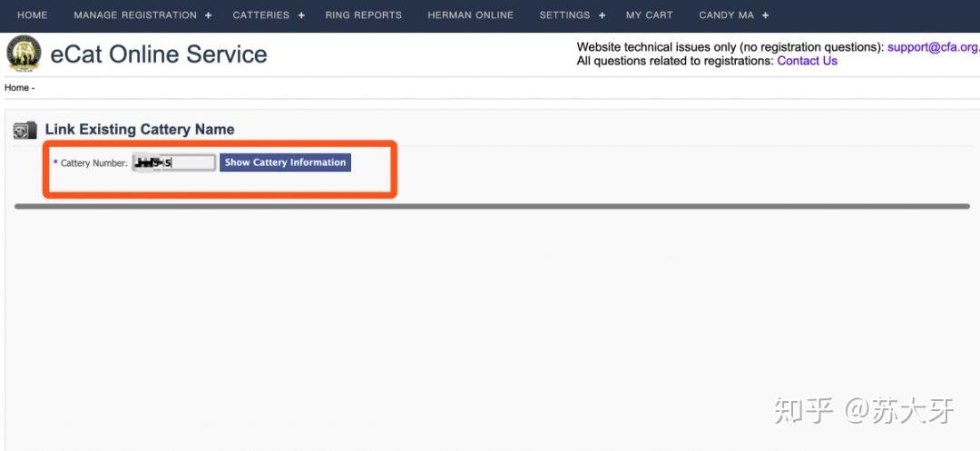Expand the plus next to Manage Registration

[208, 15]
